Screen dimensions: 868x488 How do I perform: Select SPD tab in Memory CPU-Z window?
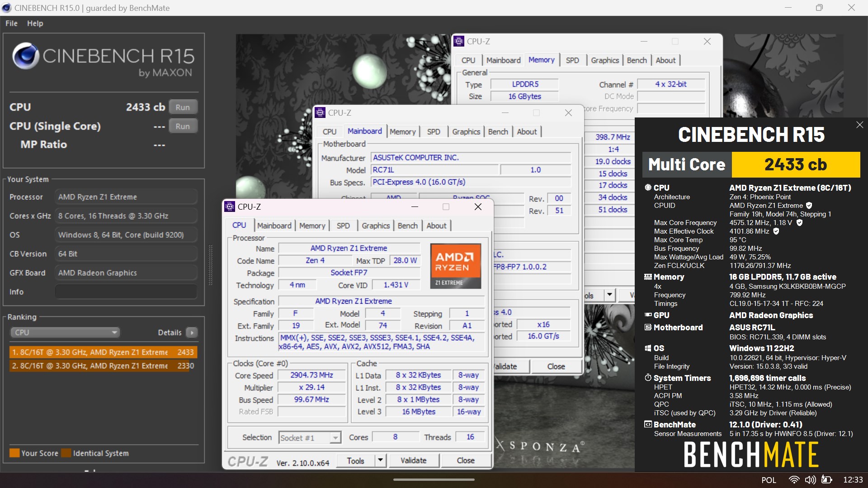(572, 60)
